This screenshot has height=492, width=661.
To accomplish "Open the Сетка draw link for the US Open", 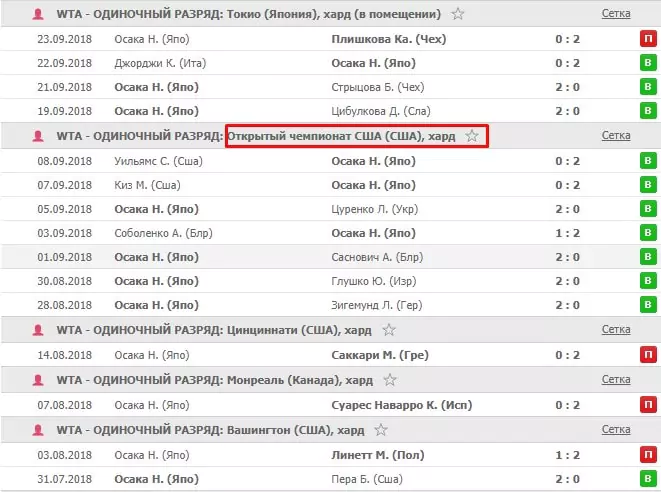I will click(x=616, y=135).
